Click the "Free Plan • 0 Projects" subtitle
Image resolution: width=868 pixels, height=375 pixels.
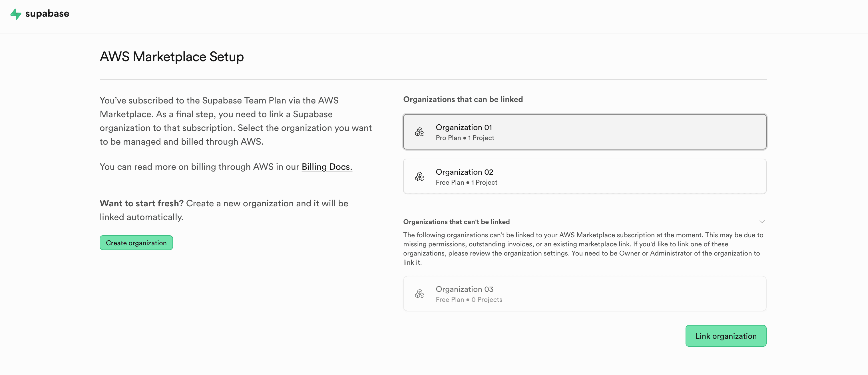(469, 300)
